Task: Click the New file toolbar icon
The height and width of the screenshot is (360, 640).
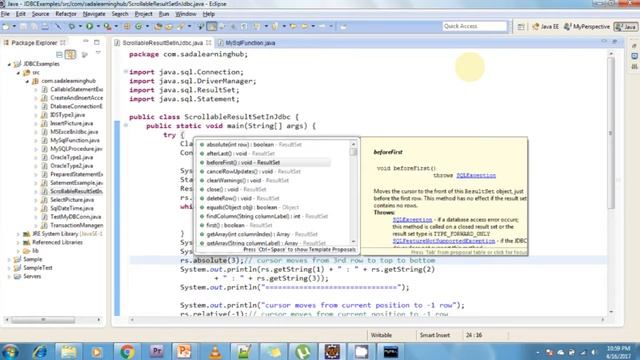Action: 6,27
